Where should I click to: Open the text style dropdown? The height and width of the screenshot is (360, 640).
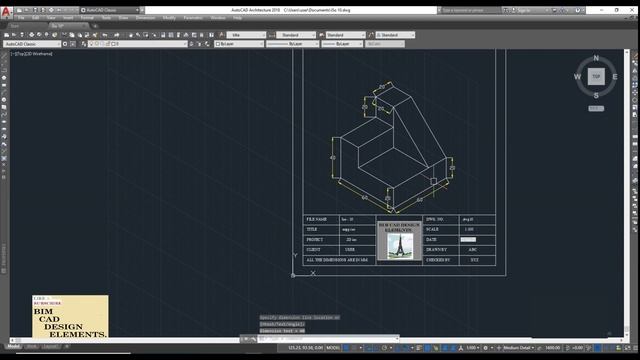246,35
